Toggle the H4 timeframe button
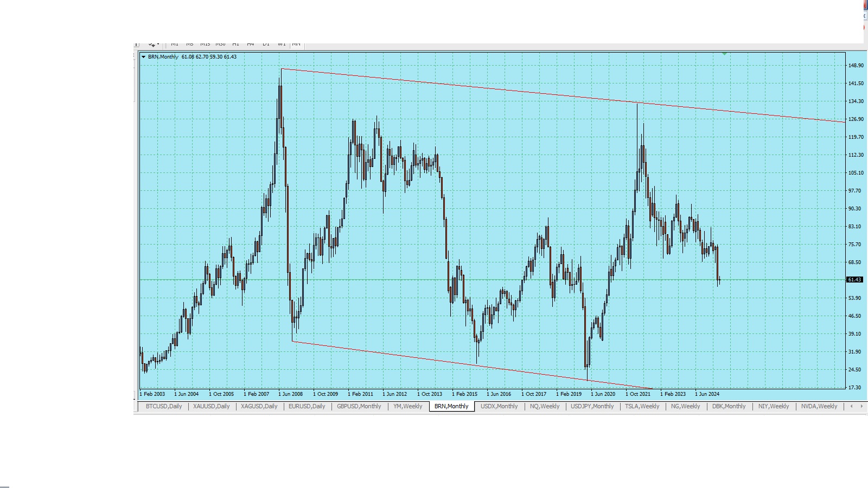 251,44
